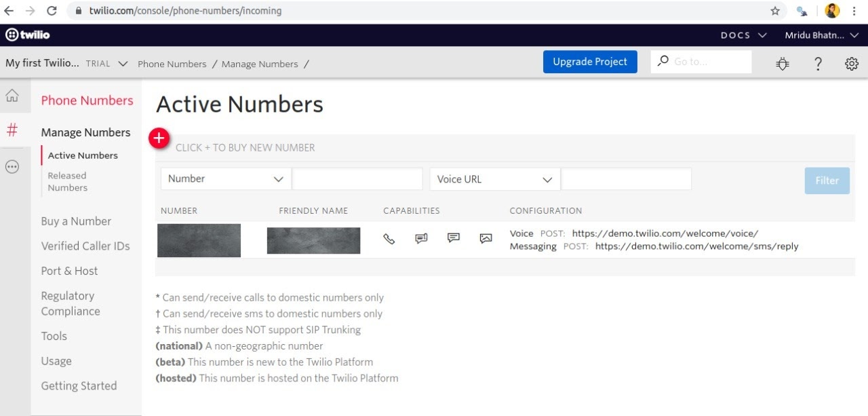Click the FRIENDLY NAME column header
The width and height of the screenshot is (868, 416).
[313, 211]
